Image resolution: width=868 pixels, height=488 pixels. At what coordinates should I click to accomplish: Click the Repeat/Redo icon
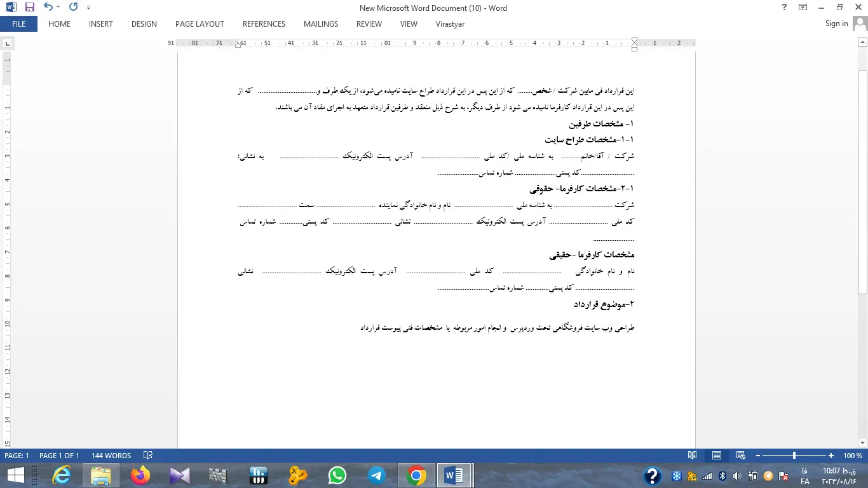73,8
